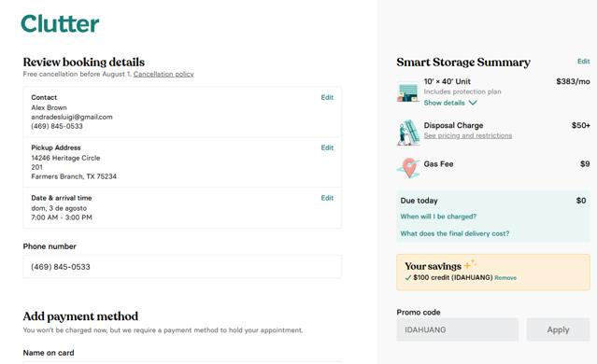
Task: Click Farmers Branch, TX 75234 text
Action: coord(74,176)
